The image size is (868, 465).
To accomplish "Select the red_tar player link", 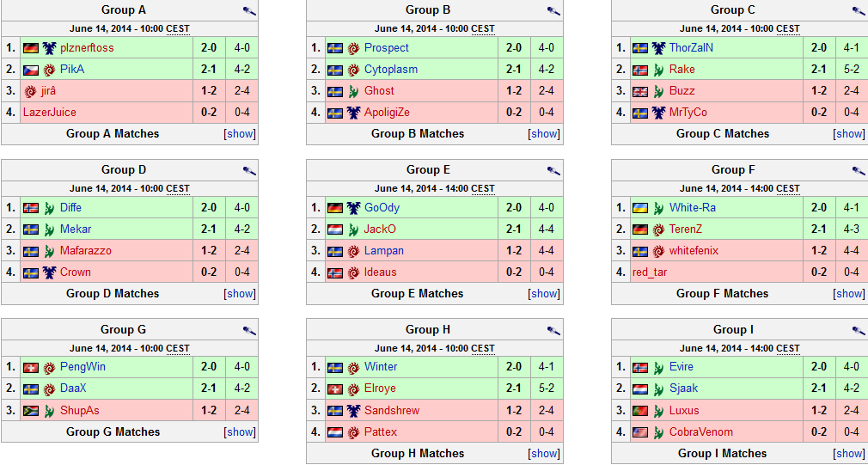I will pyautogui.click(x=650, y=272).
